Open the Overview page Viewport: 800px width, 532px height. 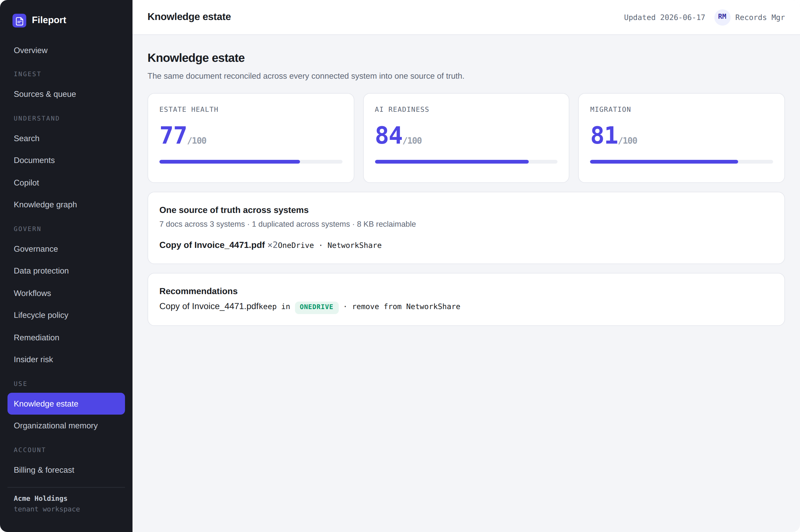[x=66, y=50]
